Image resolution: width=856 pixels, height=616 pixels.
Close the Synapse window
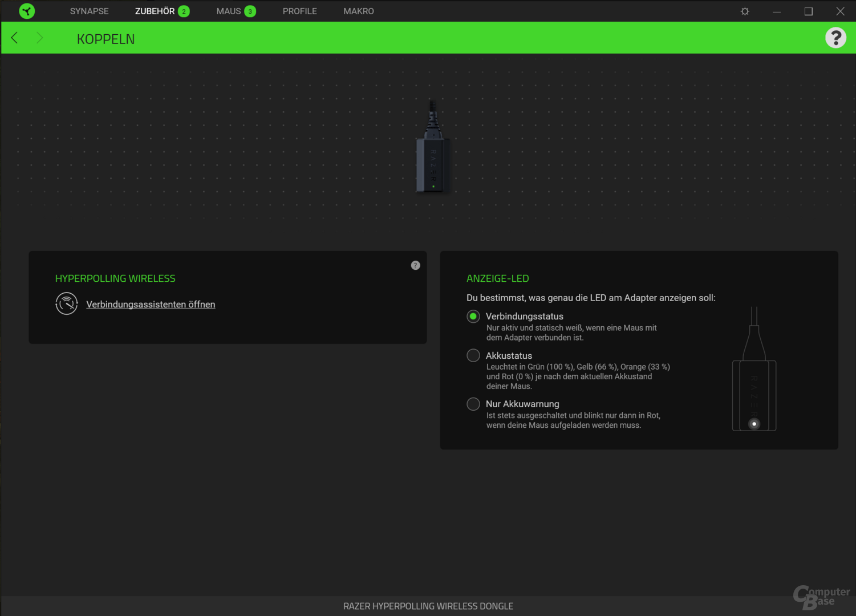(840, 11)
